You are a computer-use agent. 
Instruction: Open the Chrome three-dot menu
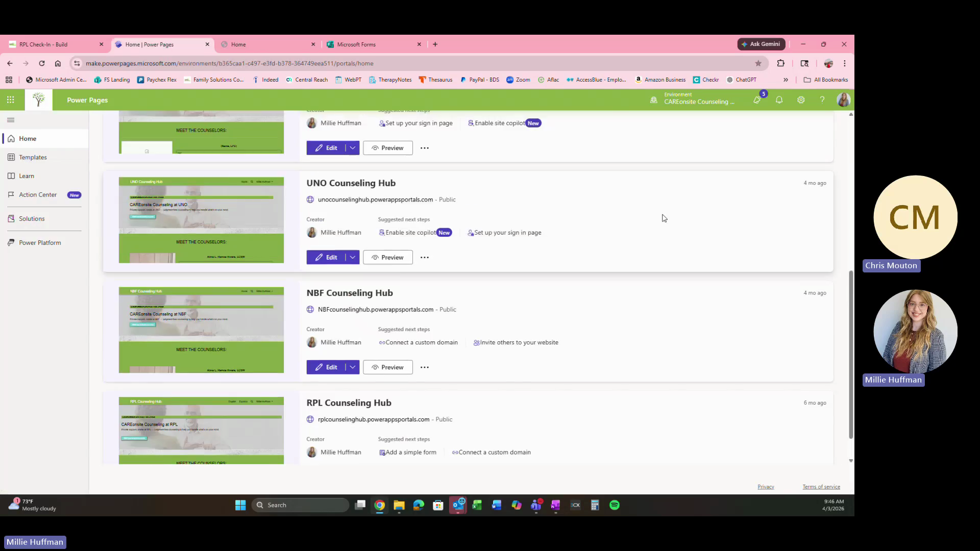[x=844, y=63]
